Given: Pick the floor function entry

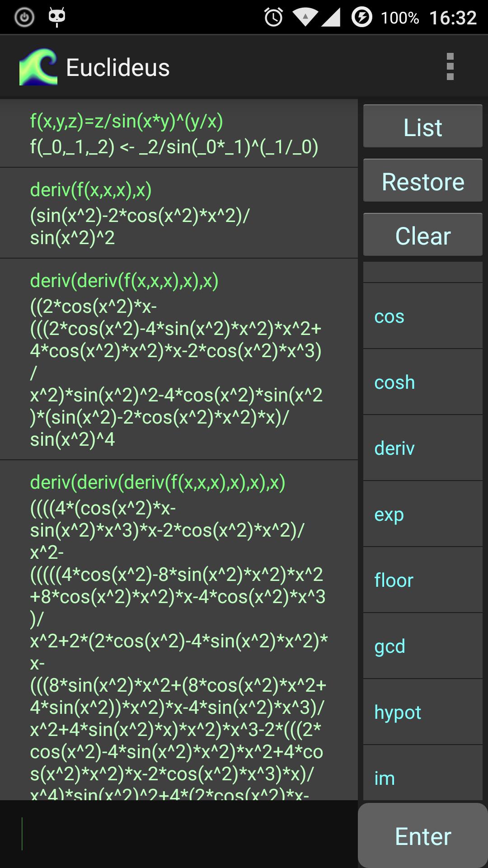Looking at the screenshot, I should (422, 580).
